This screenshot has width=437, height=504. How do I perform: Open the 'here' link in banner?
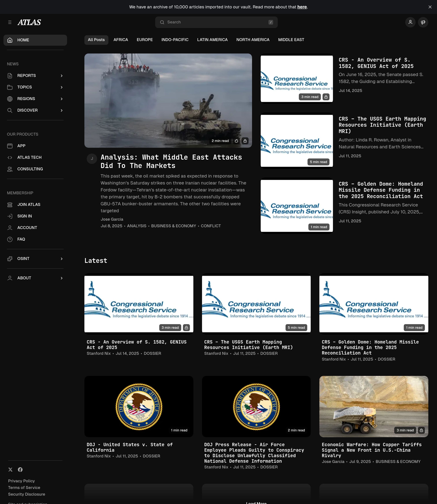point(302,7)
